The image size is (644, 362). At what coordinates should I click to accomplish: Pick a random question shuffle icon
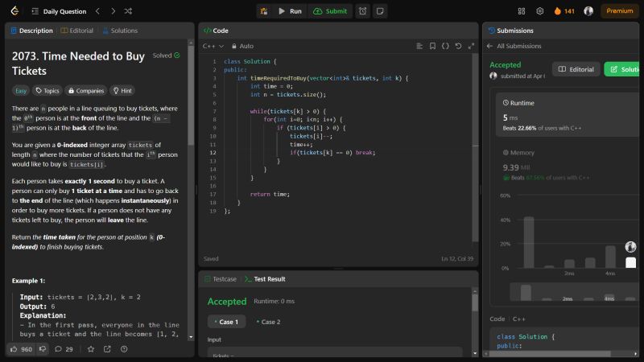[x=128, y=11]
